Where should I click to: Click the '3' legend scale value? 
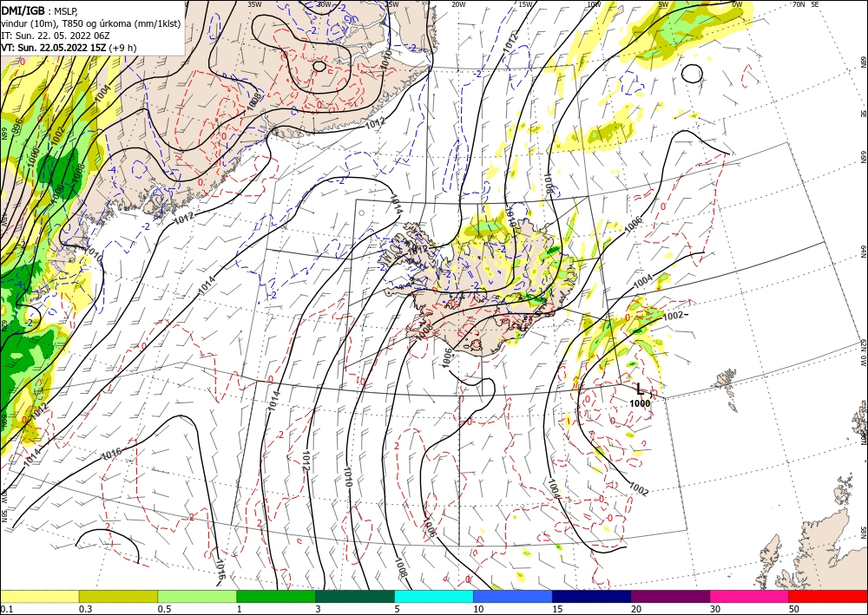coord(318,608)
